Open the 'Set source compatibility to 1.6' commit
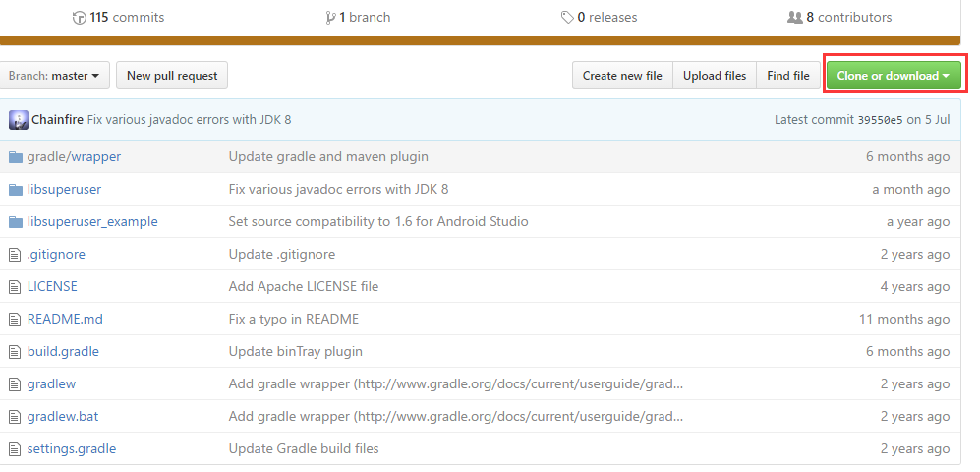 (378, 221)
